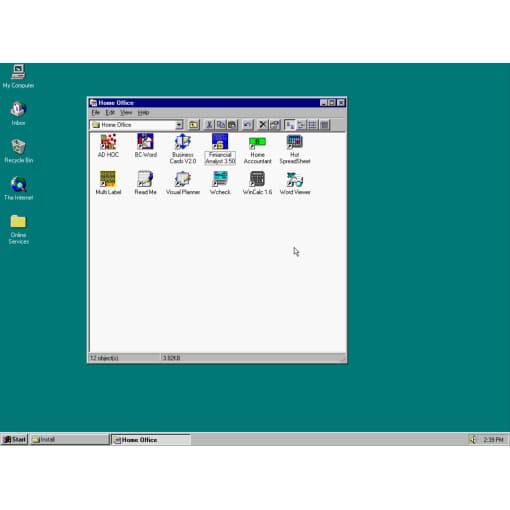Switch to List view
Screen dimensions: 510x510
click(x=312, y=125)
